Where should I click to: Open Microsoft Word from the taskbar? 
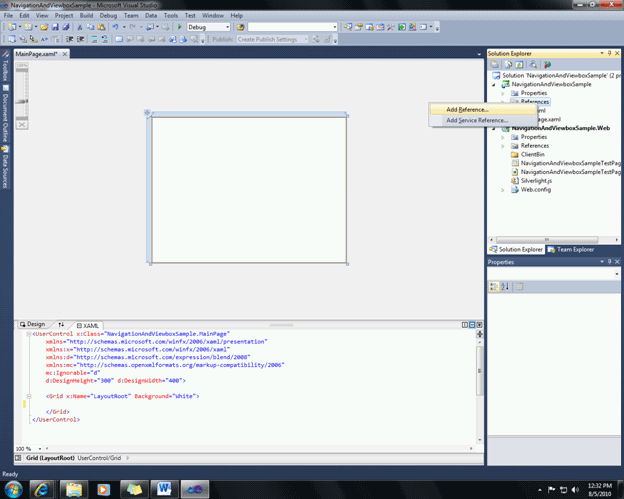163,489
